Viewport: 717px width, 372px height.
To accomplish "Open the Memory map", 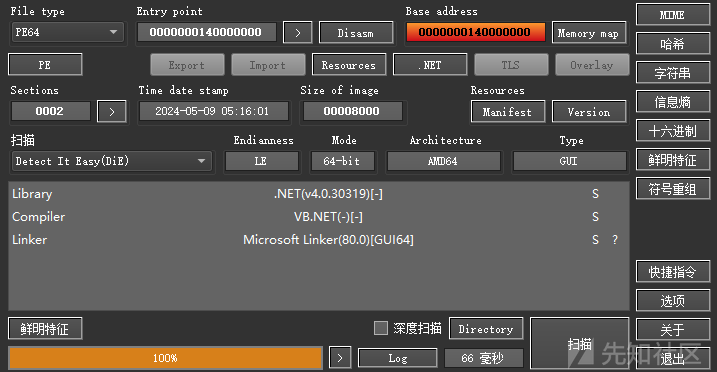I will 589,33.
